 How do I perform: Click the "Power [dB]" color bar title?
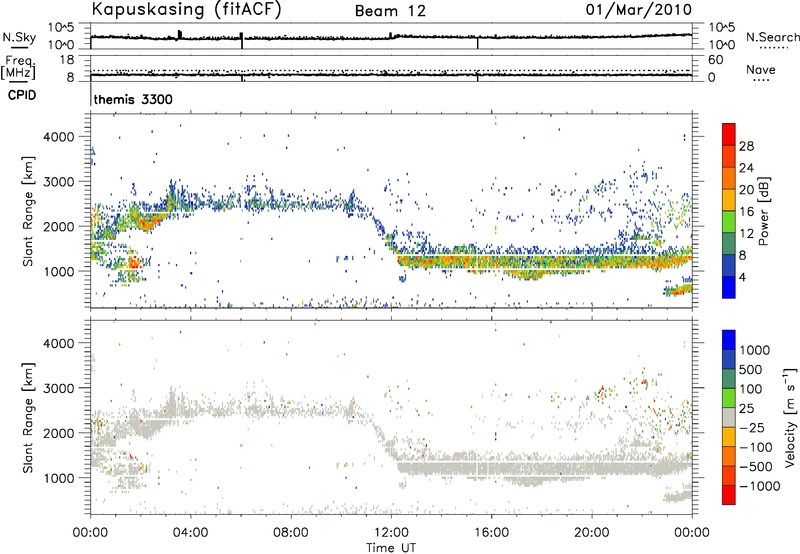click(x=763, y=211)
